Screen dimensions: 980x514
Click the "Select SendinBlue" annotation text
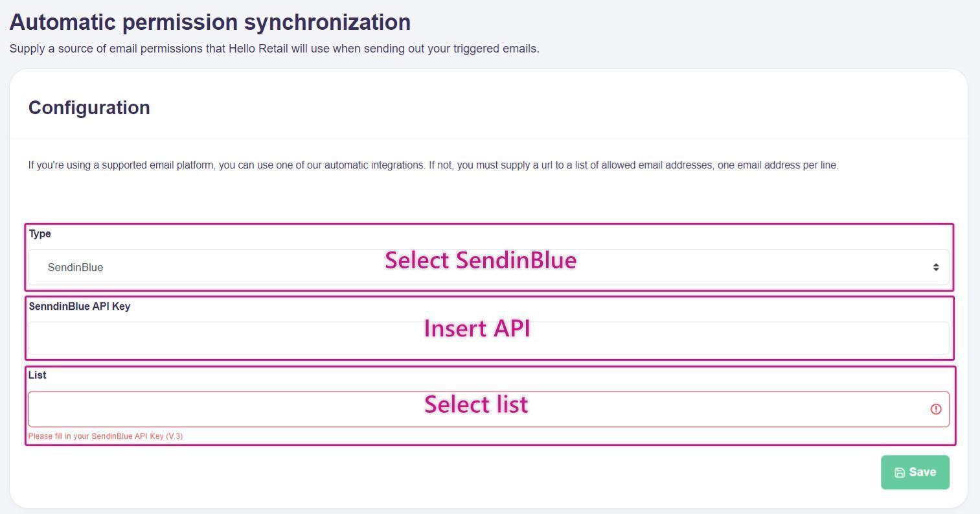pos(480,261)
